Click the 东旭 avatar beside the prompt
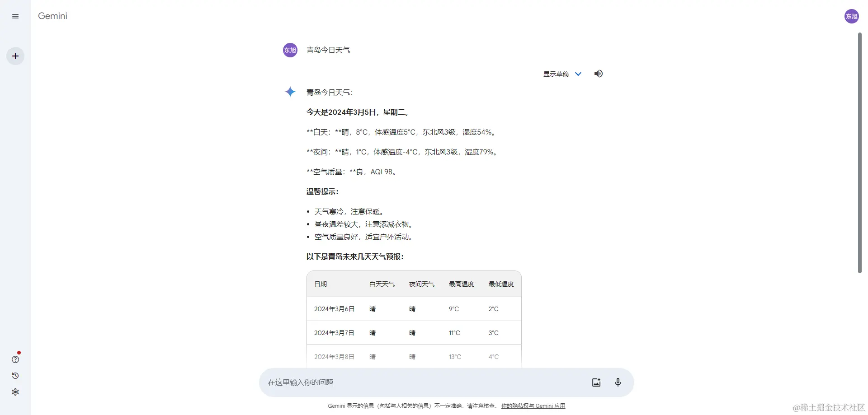Viewport: 868px width, 415px height. [290, 50]
